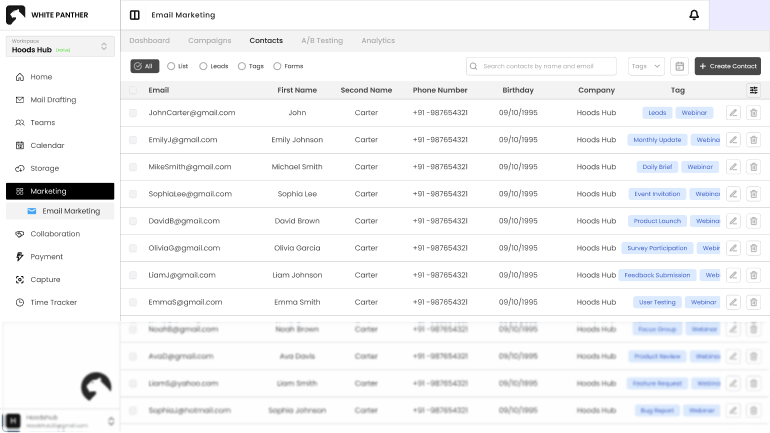Click the contact search input field
This screenshot has height=433, width=770.
[x=541, y=66]
